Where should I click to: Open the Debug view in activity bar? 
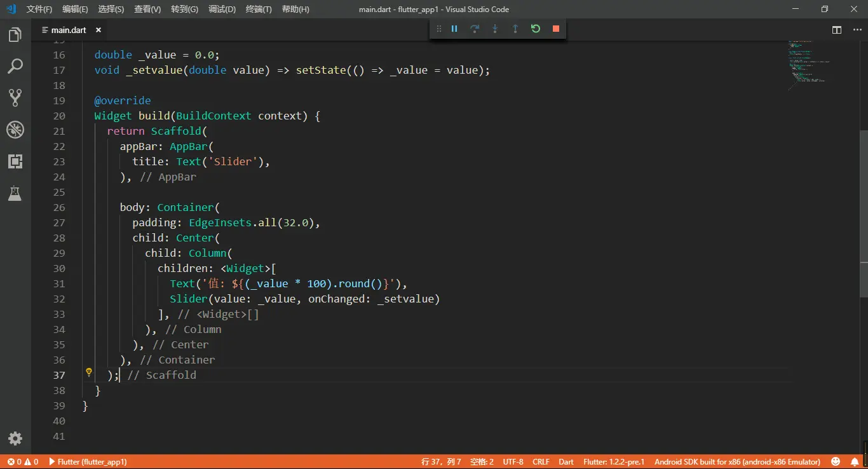point(15,130)
